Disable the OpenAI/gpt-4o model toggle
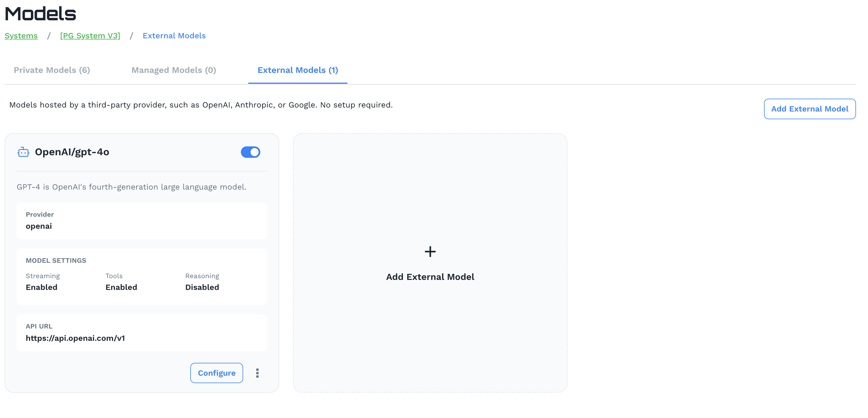This screenshot has width=868, height=418. (x=250, y=152)
